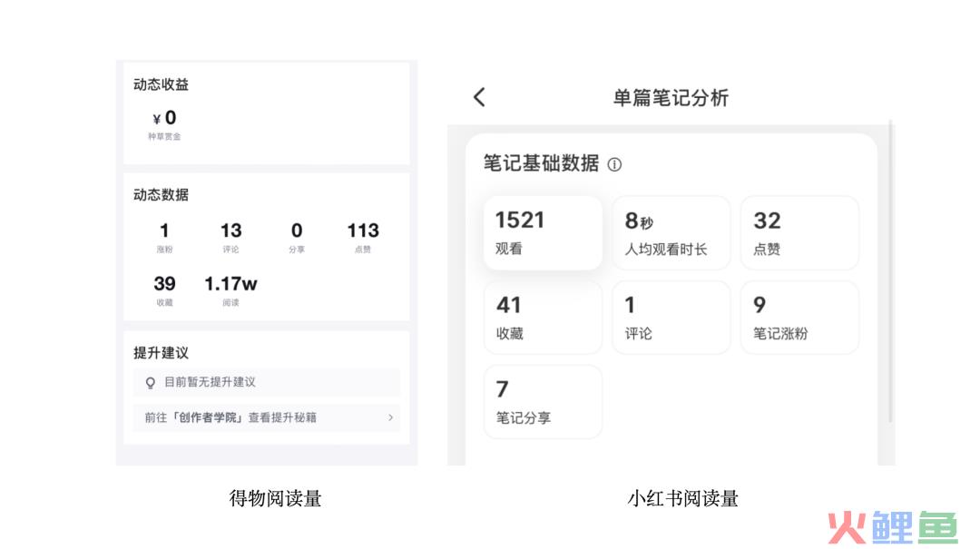
Task: Click the 113 点赞 stat
Action: [363, 238]
